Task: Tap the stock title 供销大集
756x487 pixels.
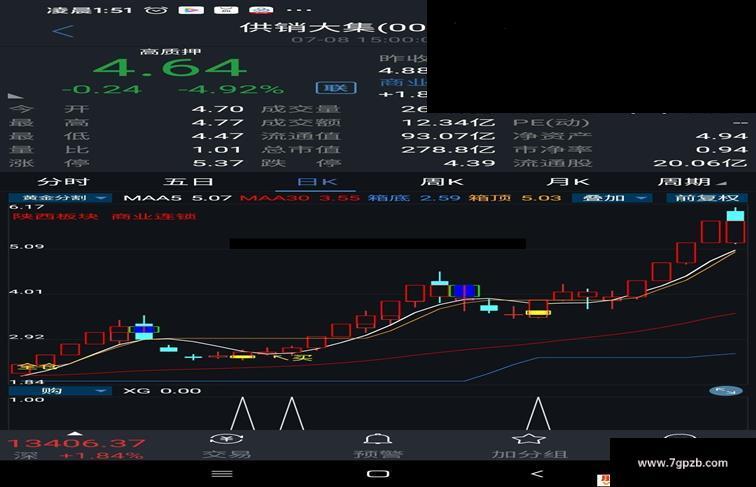Action: point(310,27)
